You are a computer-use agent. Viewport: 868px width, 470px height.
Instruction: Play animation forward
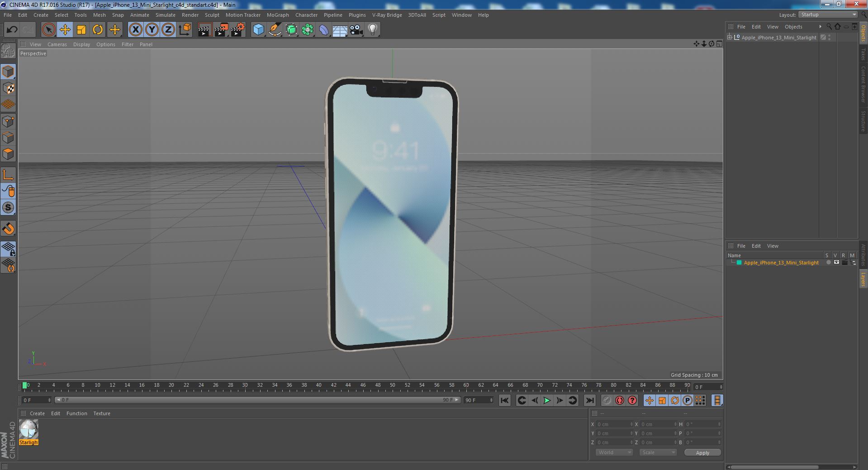[x=547, y=400]
